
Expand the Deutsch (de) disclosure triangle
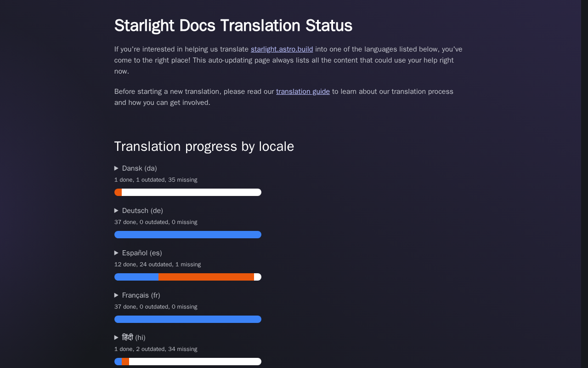117,211
